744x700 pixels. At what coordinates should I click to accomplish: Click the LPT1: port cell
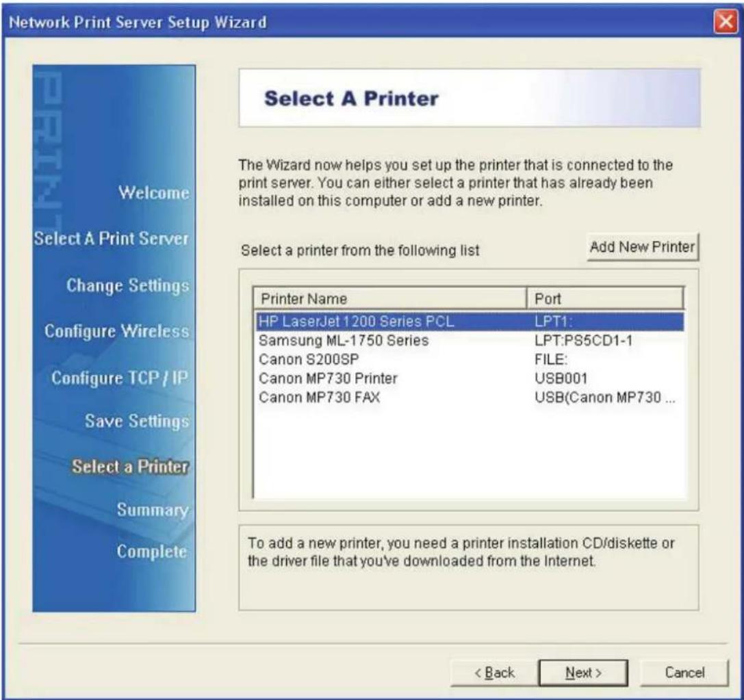[x=554, y=322]
